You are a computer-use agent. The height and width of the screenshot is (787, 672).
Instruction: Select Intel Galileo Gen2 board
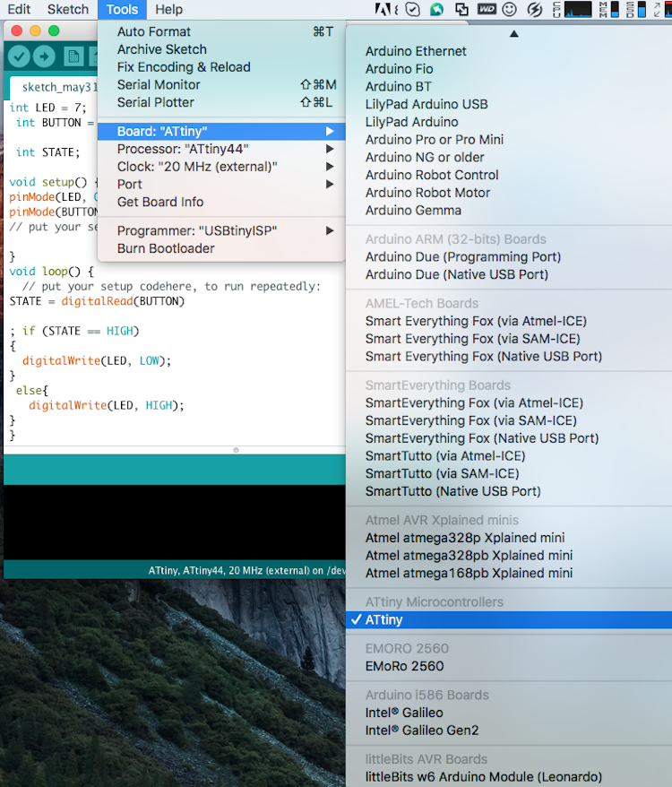point(509,731)
